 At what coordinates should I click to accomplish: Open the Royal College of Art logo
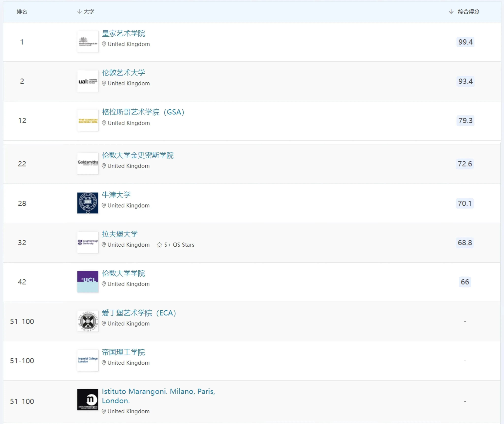pos(88,41)
